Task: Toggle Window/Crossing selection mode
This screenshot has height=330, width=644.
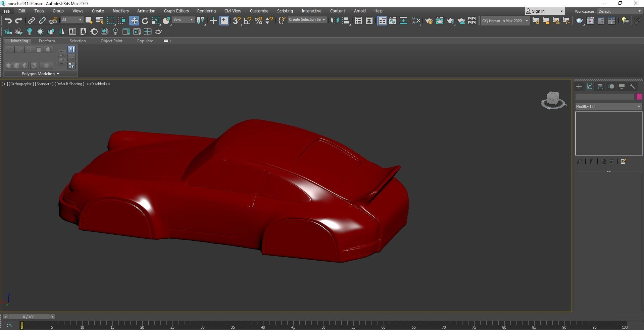Action: [121, 21]
